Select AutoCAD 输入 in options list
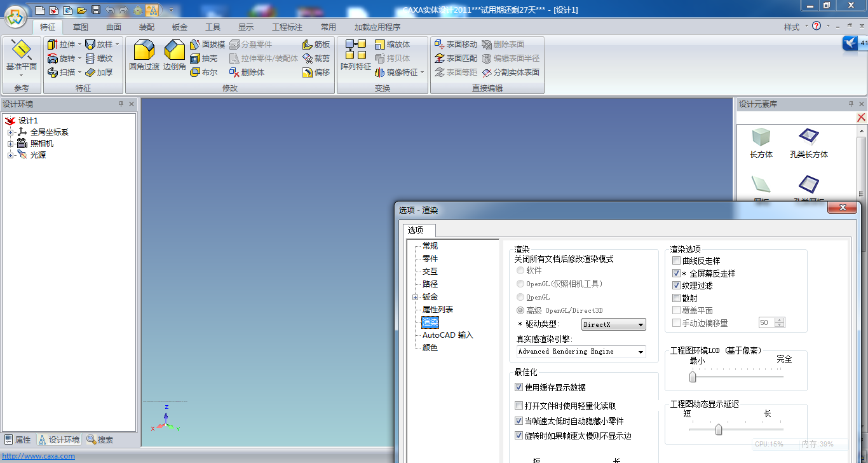The width and height of the screenshot is (868, 463). point(448,335)
